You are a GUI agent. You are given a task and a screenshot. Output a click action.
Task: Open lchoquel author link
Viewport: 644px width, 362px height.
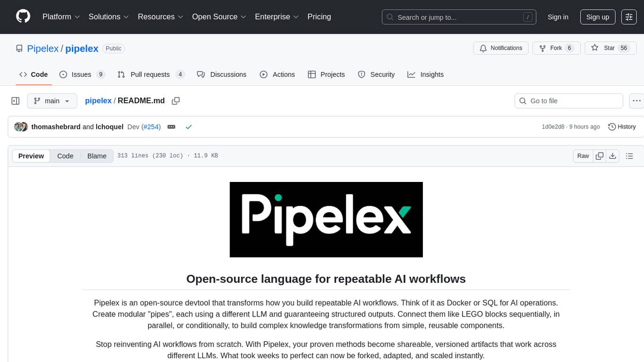(x=109, y=127)
